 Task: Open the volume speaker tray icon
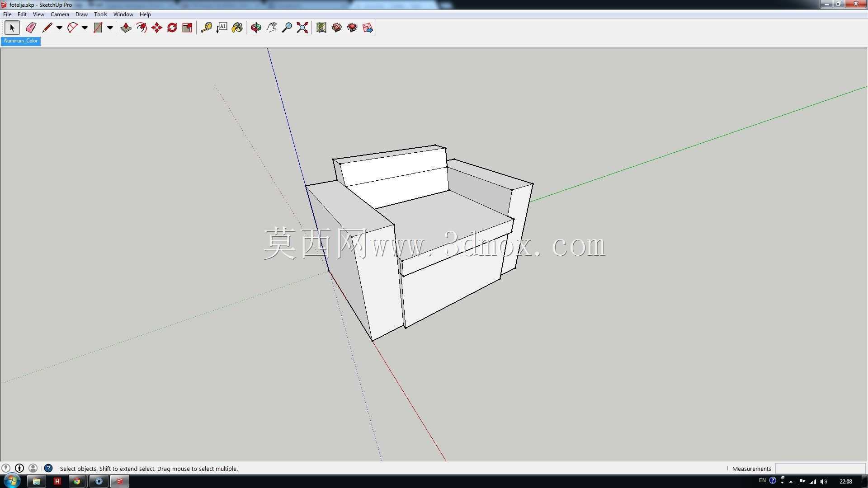(824, 481)
